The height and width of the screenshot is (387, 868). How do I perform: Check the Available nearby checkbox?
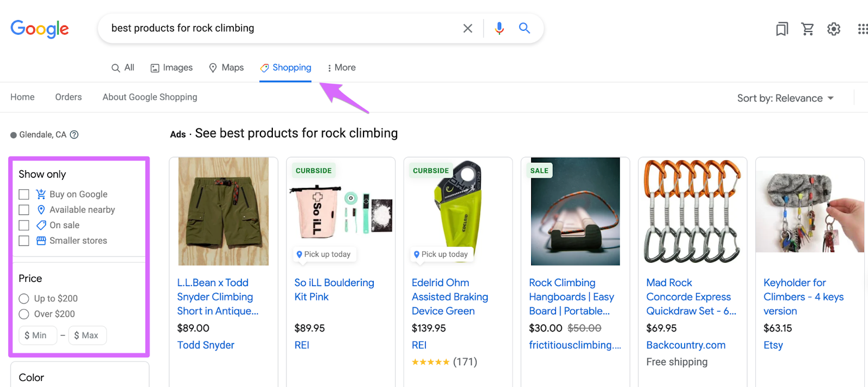pos(24,210)
